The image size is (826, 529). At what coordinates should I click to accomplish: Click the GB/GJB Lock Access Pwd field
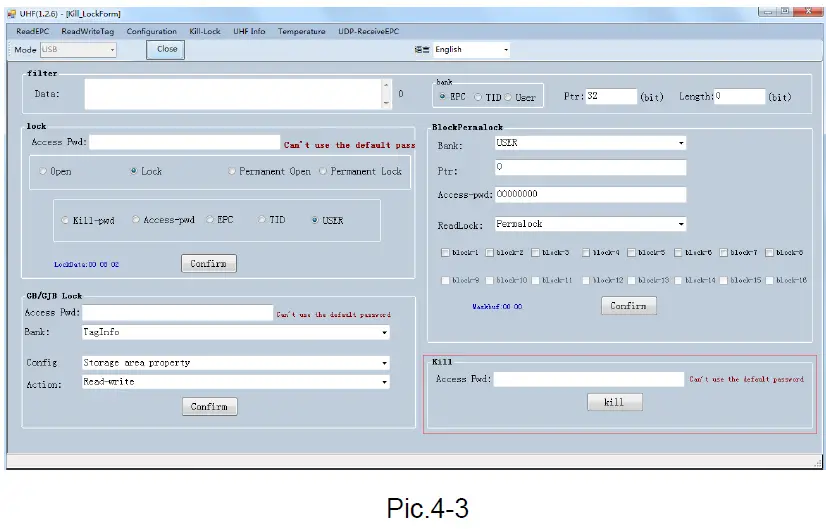click(x=178, y=312)
